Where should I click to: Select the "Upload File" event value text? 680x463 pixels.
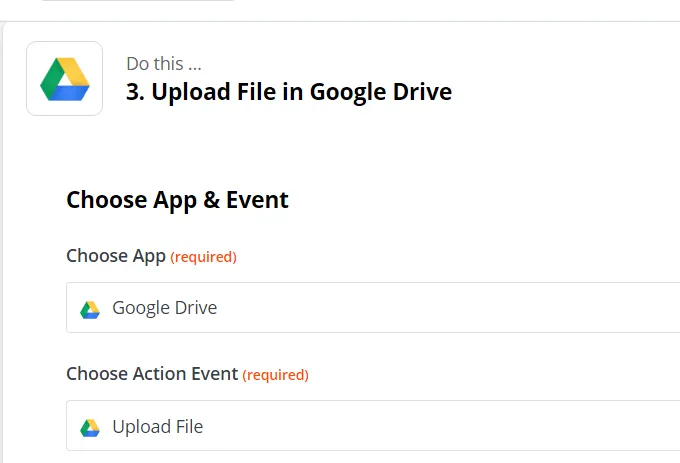(157, 427)
